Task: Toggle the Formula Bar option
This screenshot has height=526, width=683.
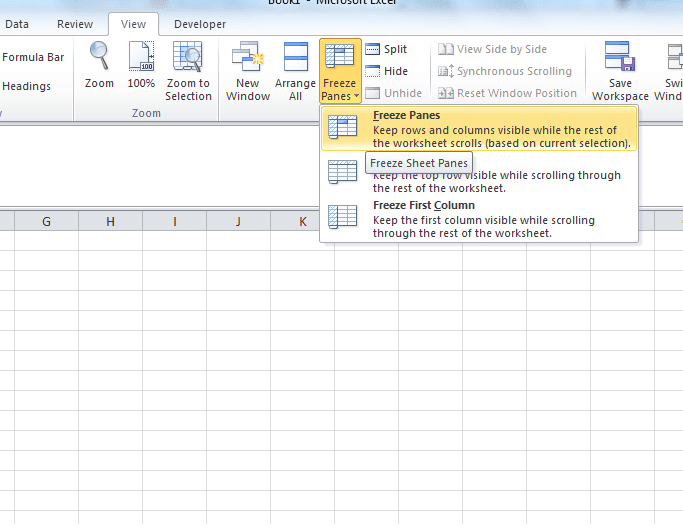Action: coord(33,57)
